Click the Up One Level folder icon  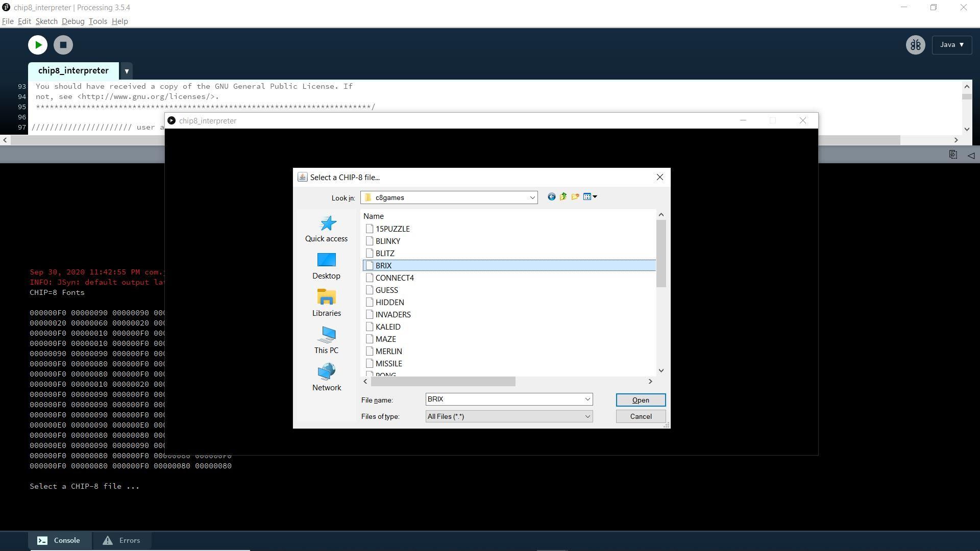[x=563, y=197]
